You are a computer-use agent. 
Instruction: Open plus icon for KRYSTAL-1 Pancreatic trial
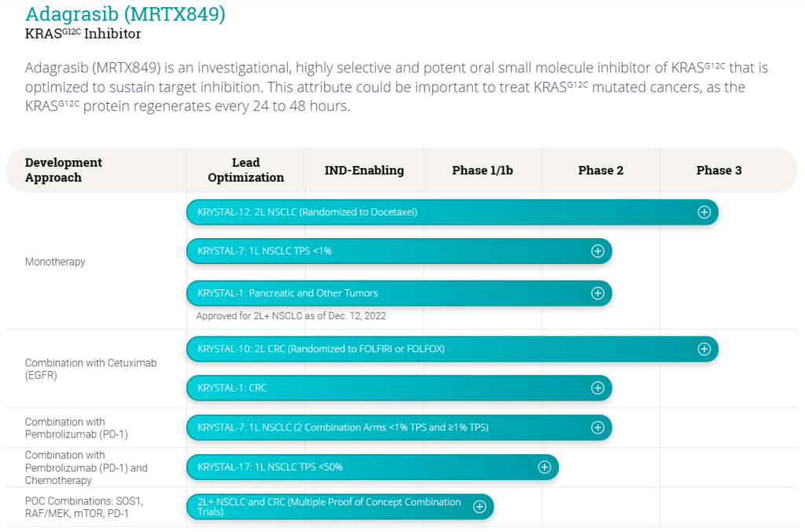(597, 293)
